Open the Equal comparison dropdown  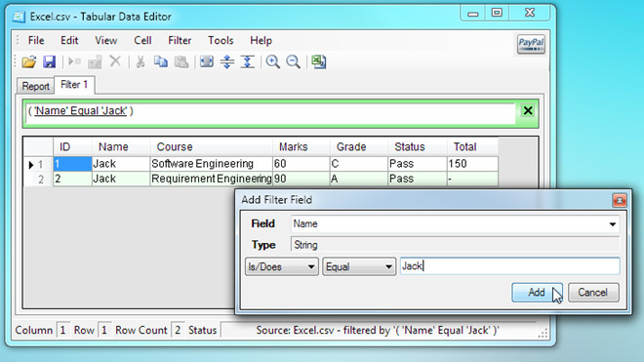[x=359, y=266]
